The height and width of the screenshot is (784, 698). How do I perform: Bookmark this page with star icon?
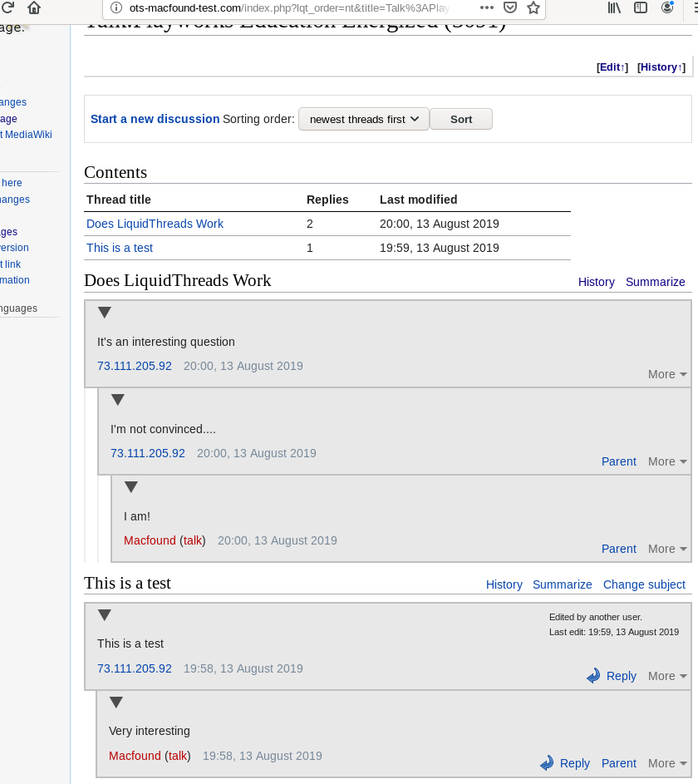point(533,8)
